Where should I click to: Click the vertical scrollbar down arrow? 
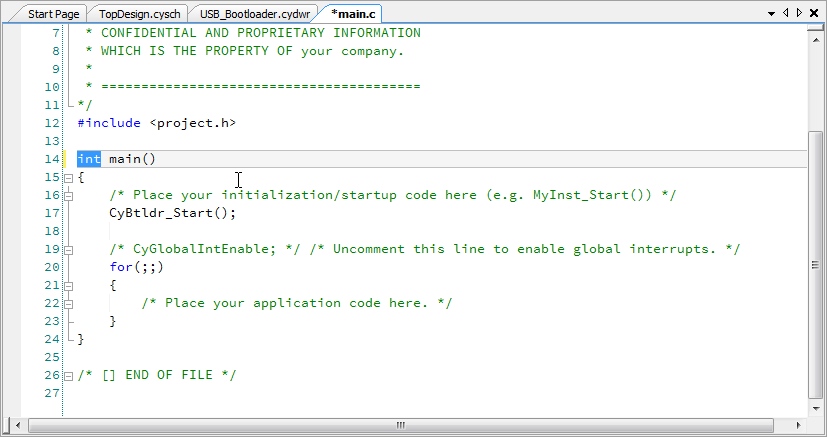click(x=815, y=408)
